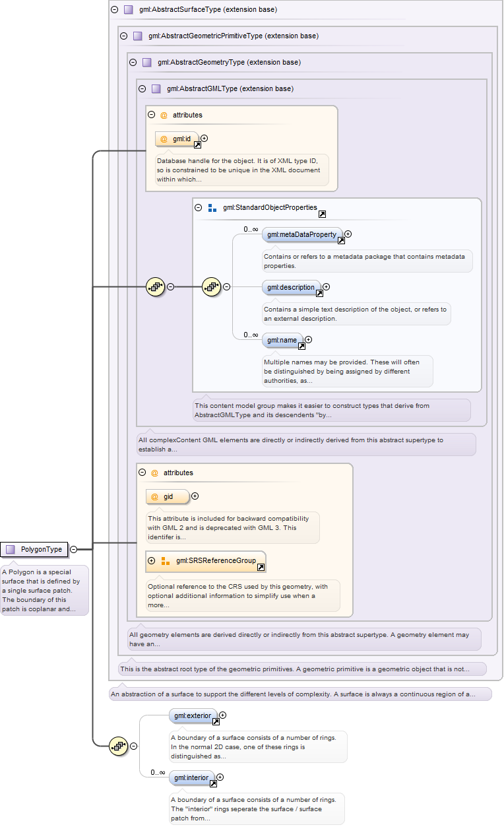Viewport: 504px width, 827px height.
Task: Click the 'An abstraction of a surface' note
Action: pyautogui.click(x=300, y=694)
